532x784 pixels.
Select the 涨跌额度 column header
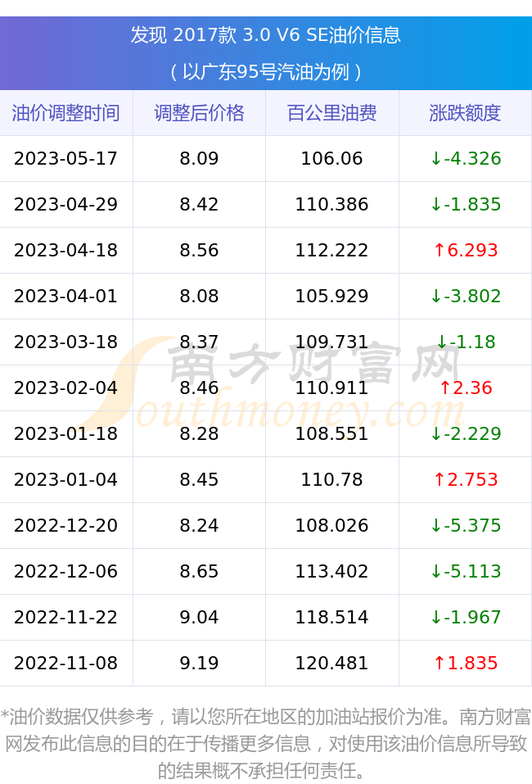[465, 113]
